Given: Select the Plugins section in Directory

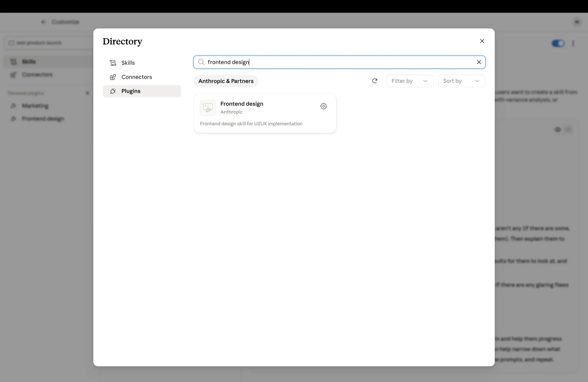Looking at the screenshot, I should coord(142,91).
